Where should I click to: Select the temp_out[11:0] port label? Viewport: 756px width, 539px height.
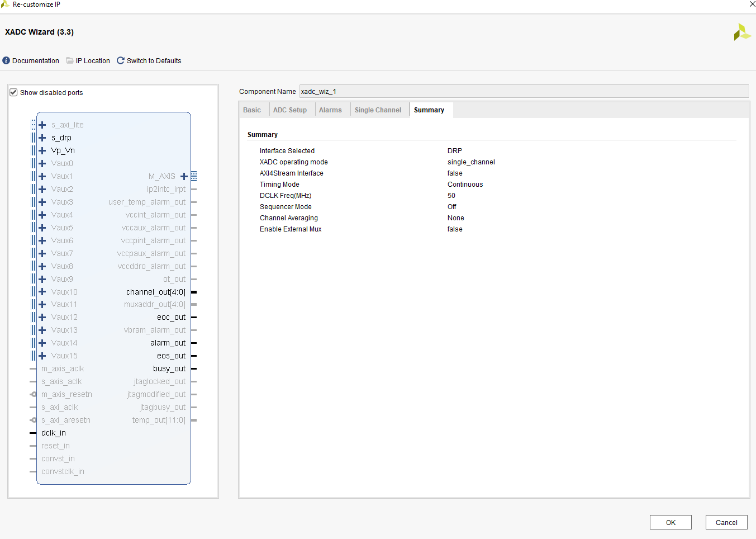point(159,420)
